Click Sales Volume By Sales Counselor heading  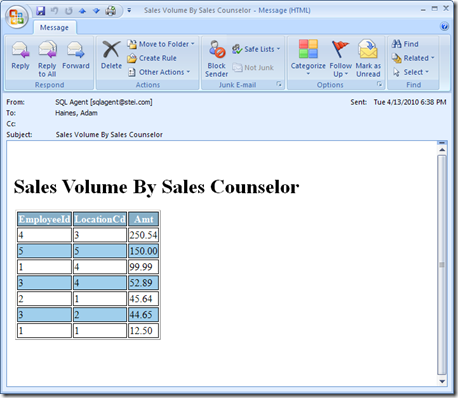(x=156, y=186)
